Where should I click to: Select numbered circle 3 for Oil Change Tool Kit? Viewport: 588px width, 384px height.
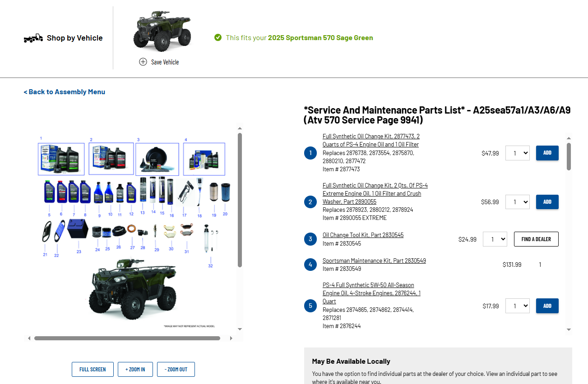click(310, 239)
